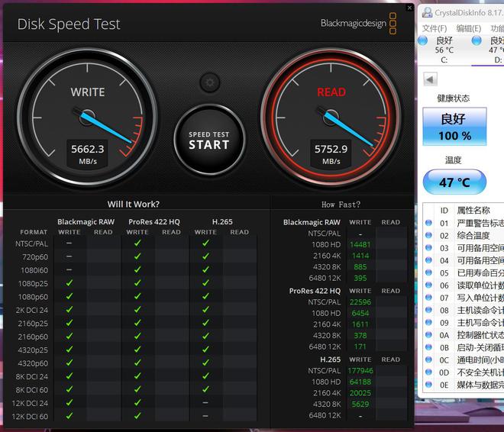
Task: Click the 720p60 H.265 write checkmark
Action: (205, 256)
